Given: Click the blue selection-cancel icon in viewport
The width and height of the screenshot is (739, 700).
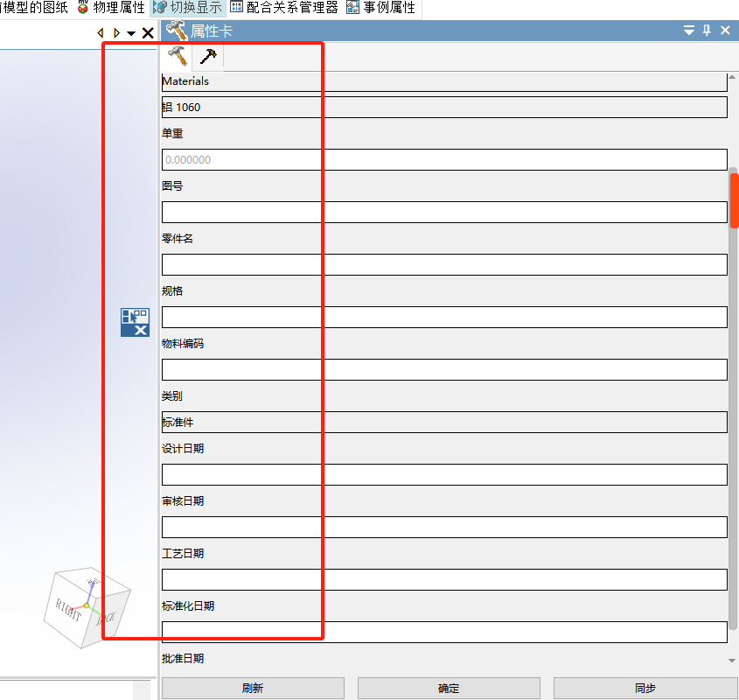Looking at the screenshot, I should click(x=135, y=322).
